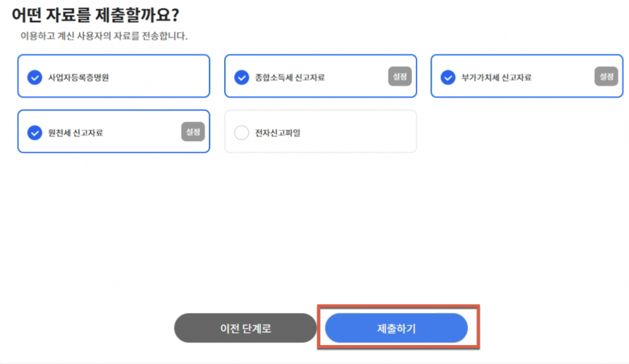629x364 pixels.
Task: Uncheck the 원천세 신고자료 blue checkmark
Action: point(34,133)
